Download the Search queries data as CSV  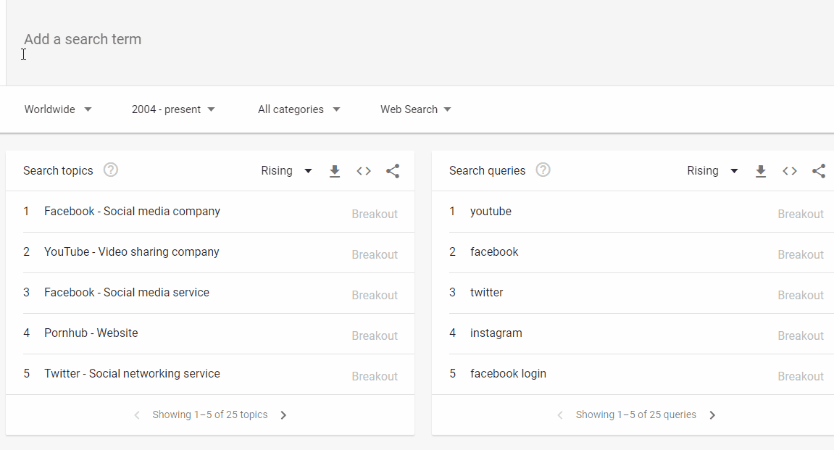pos(761,171)
